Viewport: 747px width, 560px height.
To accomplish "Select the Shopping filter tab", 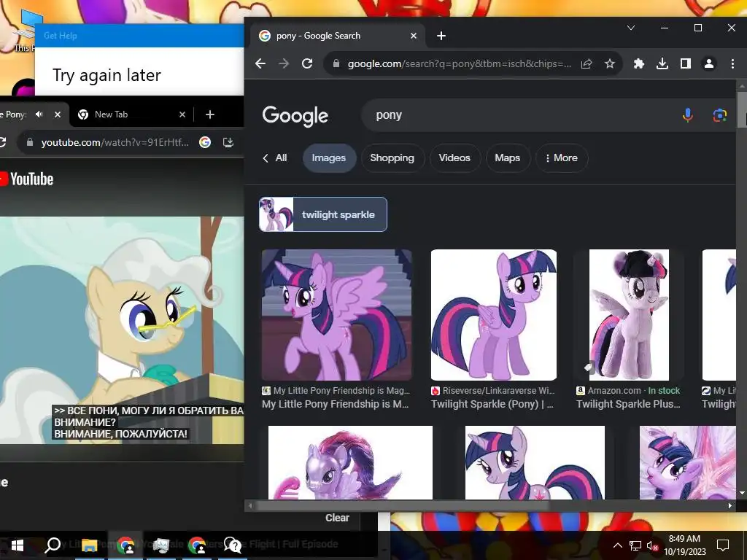I will coord(392,157).
